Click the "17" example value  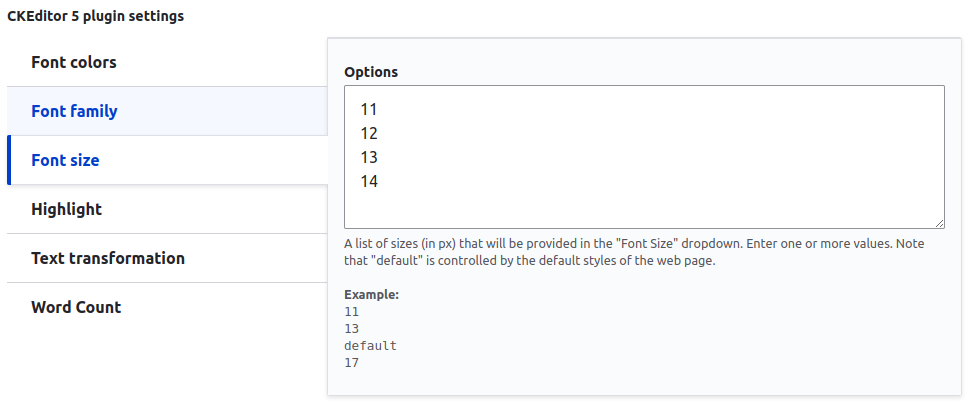[351, 363]
